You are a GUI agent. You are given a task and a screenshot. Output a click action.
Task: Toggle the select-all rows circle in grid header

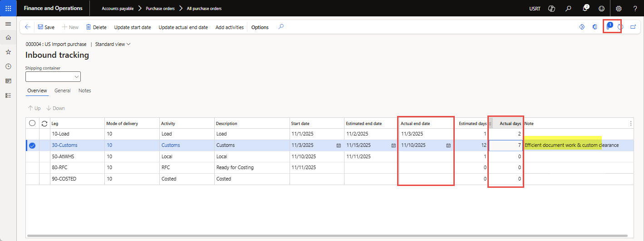32,123
